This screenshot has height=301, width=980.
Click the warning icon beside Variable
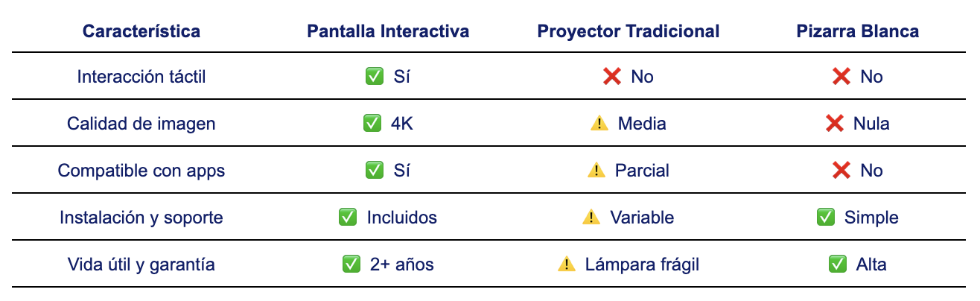tap(591, 218)
